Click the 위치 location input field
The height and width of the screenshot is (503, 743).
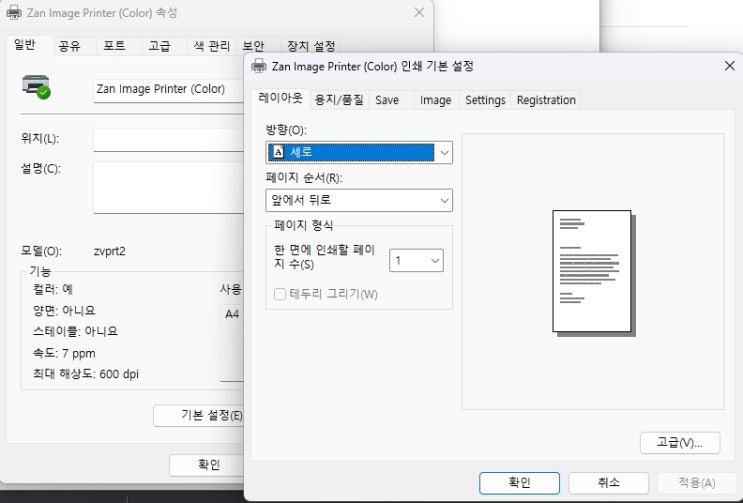point(170,139)
